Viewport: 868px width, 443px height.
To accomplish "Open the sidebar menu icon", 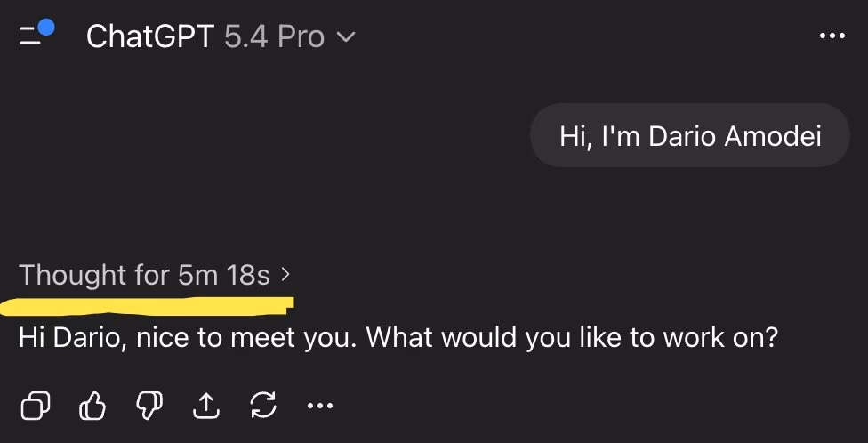I will pos(34,36).
